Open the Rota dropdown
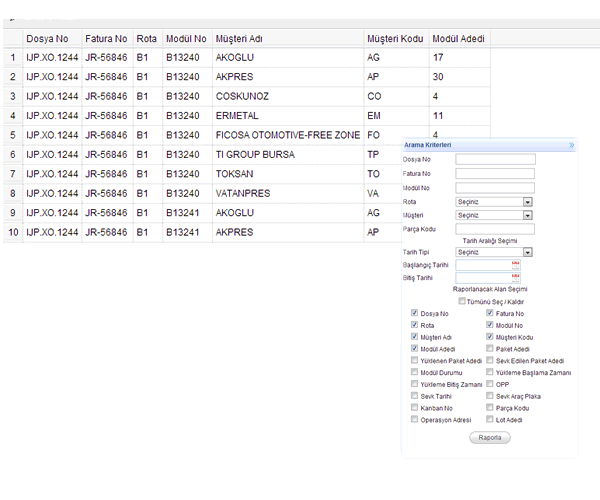Viewport: 600px width, 500px height. pos(527,201)
